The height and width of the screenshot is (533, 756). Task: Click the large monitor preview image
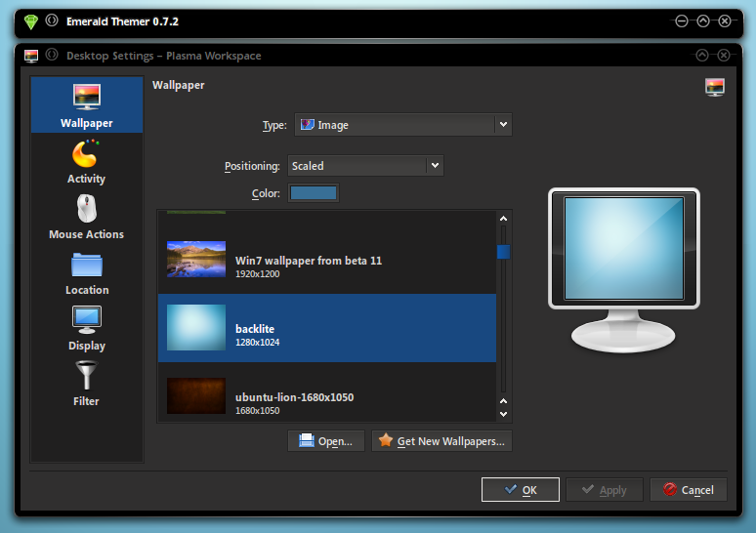click(x=624, y=269)
